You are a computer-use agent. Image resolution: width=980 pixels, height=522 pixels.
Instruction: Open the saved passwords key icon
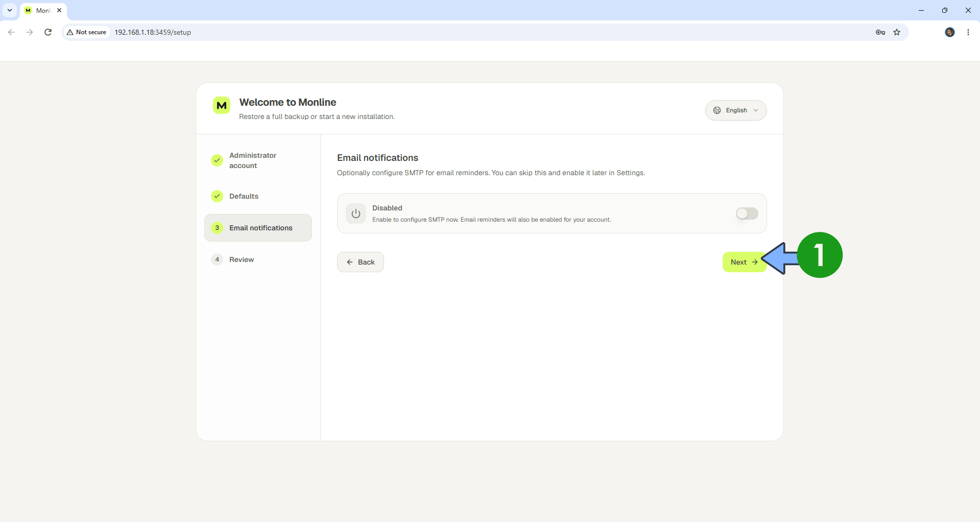coord(880,32)
